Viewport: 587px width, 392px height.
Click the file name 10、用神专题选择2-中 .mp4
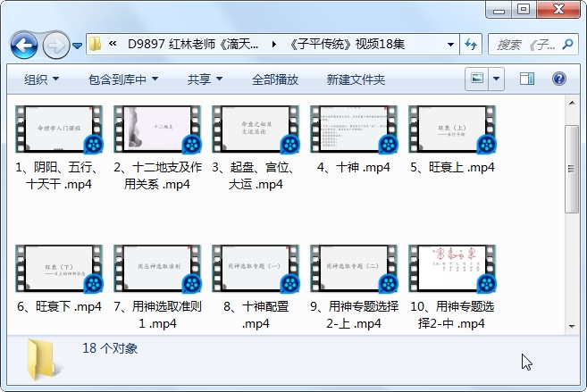coord(452,315)
